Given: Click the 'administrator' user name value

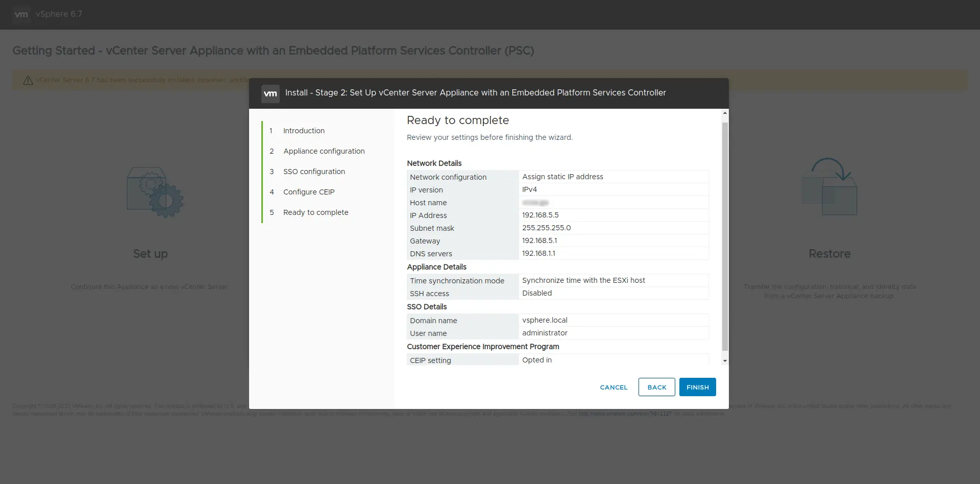Looking at the screenshot, I should 545,333.
